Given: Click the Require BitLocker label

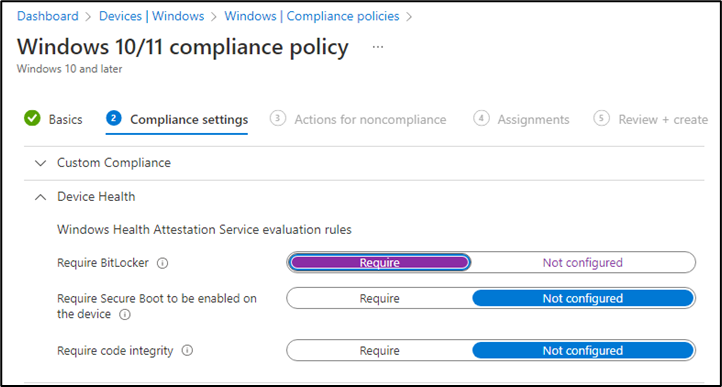Looking at the screenshot, I should [103, 263].
